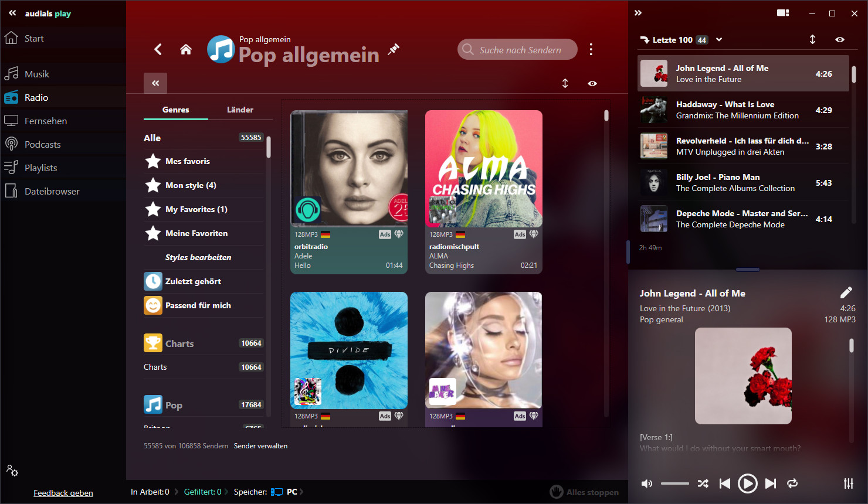Click Alles stoppen button

click(x=585, y=492)
